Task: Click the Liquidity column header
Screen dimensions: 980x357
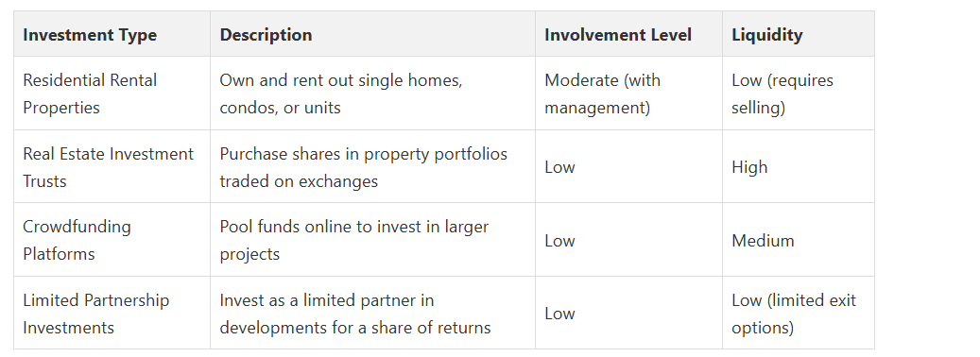Action: (799, 34)
